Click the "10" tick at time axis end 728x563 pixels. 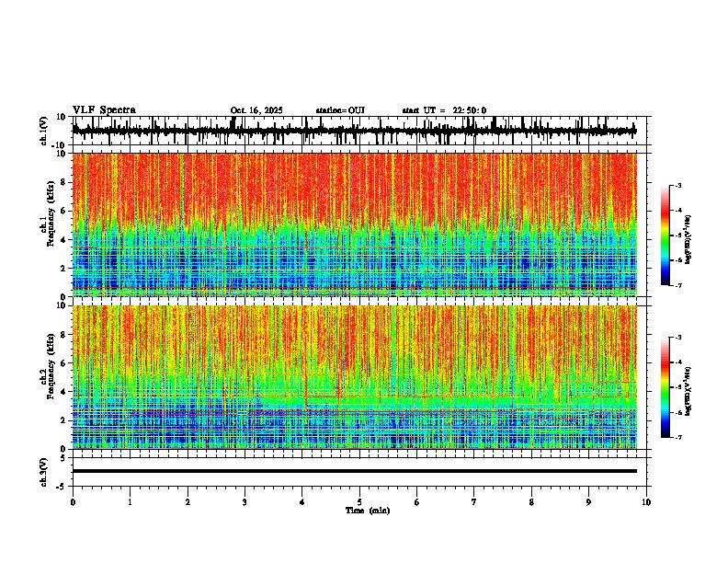click(646, 502)
